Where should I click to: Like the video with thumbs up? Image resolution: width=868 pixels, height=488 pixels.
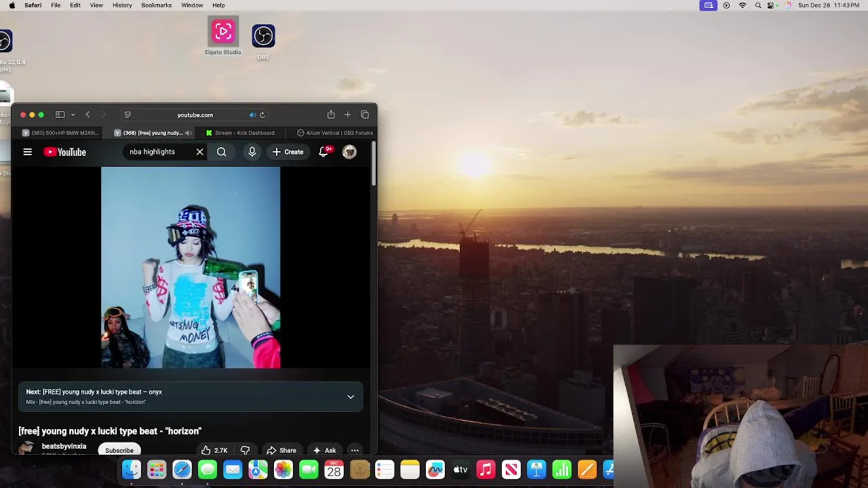(214, 450)
